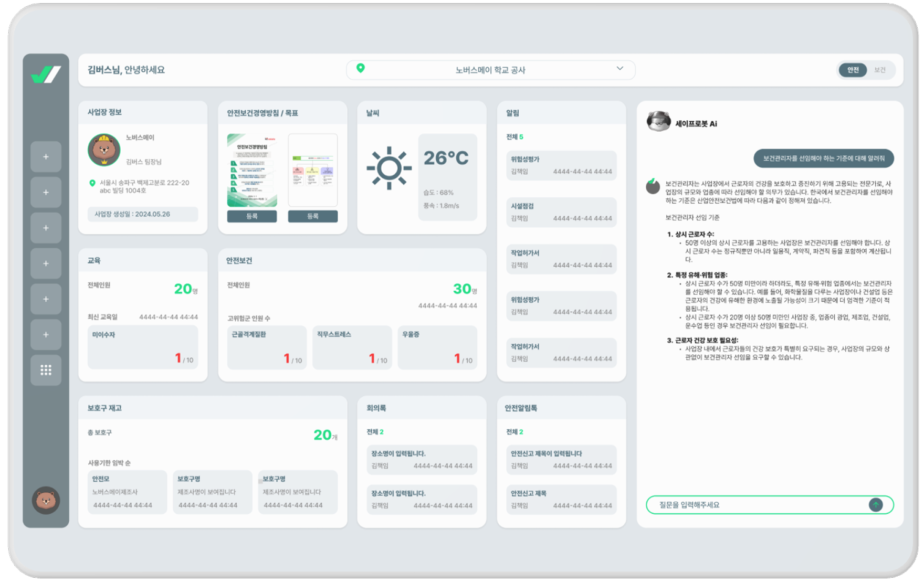Expand the 노버스메이 학교 공사 site dropdown
The width and height of the screenshot is (924, 582).
(490, 70)
